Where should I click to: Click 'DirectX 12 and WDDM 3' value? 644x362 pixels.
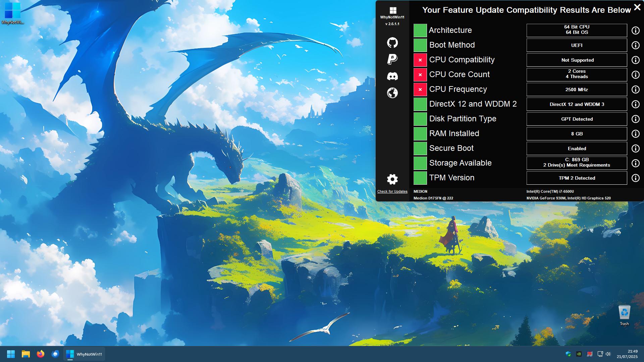577,104
